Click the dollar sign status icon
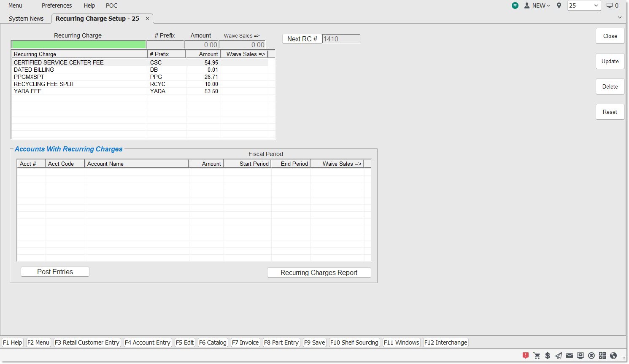The height and width of the screenshot is (364, 629). coord(548,356)
